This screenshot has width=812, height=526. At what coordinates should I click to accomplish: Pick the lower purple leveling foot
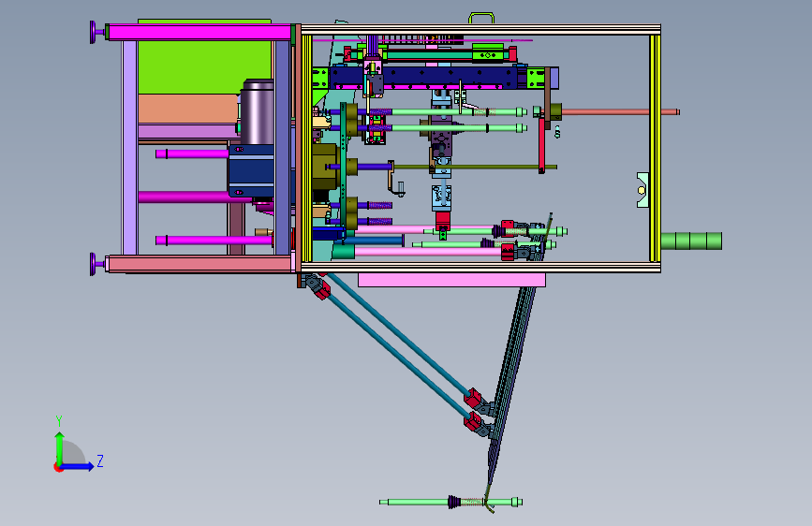tap(96, 264)
